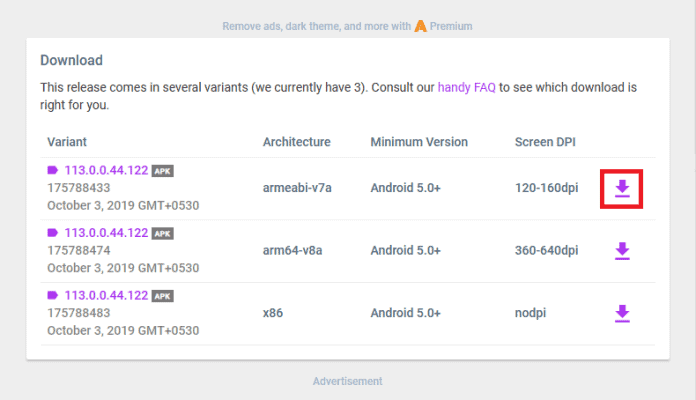Viewport: 696px width, 400px height.
Task: Open the 113.0.0.44.122 link for armeabi-v7a
Action: point(106,170)
